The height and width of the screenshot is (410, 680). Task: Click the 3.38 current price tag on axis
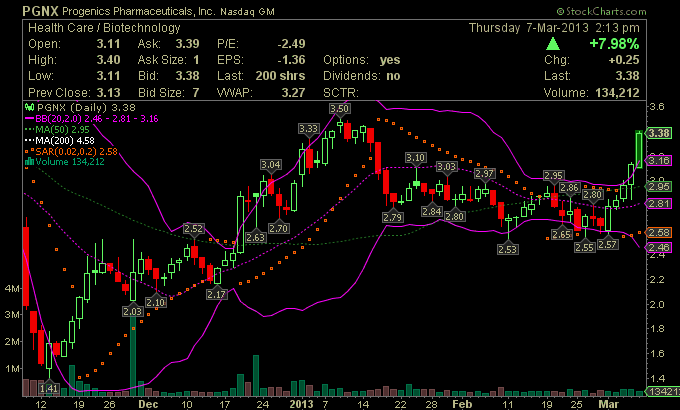point(659,133)
